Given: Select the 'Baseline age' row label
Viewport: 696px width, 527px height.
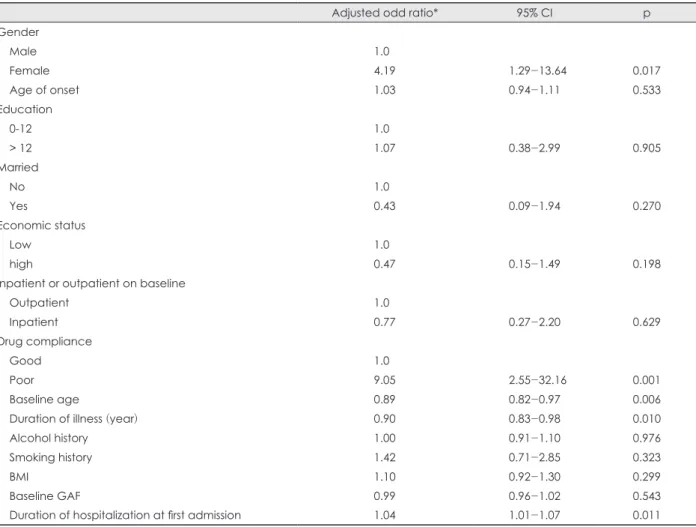Looking at the screenshot, I should pos(44,400).
